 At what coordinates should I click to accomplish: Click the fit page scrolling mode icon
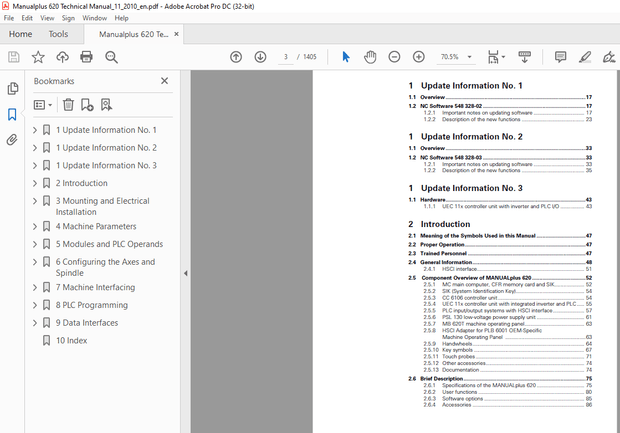pyautogui.click(x=493, y=57)
